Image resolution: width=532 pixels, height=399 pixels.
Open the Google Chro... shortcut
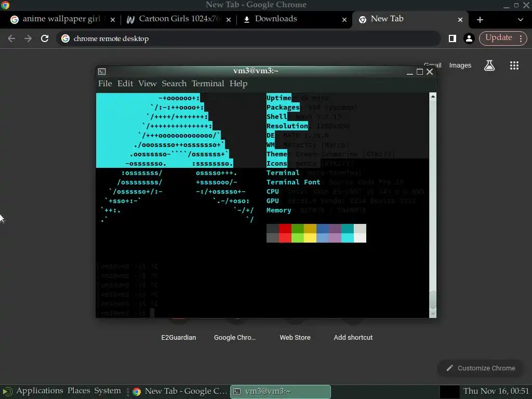tap(235, 337)
